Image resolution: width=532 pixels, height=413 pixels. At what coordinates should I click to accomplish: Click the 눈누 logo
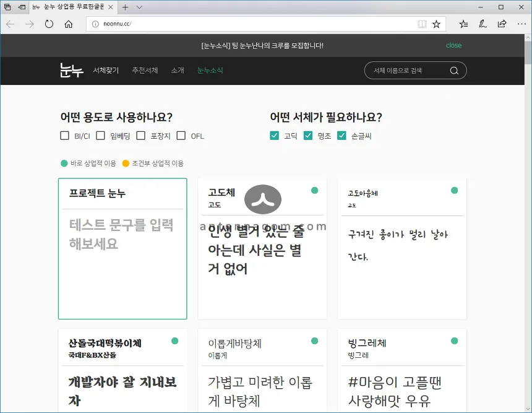(x=71, y=71)
